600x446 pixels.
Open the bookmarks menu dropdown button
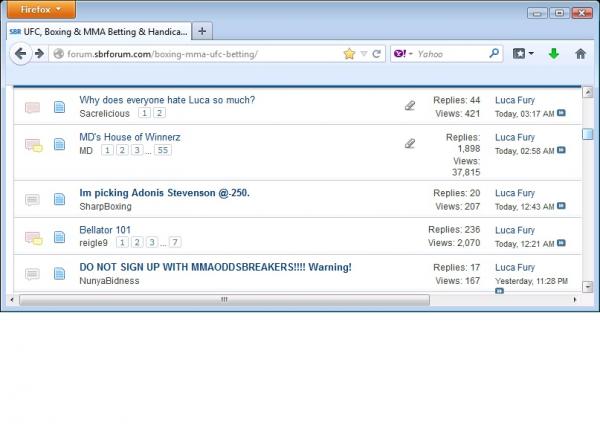[524, 53]
